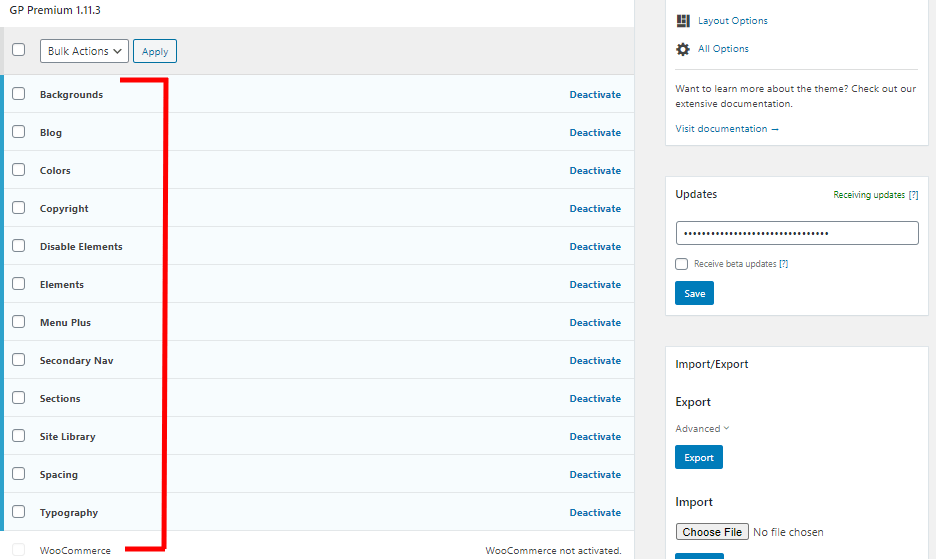Click the Site Library module name
The image size is (936, 559).
pyautogui.click(x=67, y=437)
